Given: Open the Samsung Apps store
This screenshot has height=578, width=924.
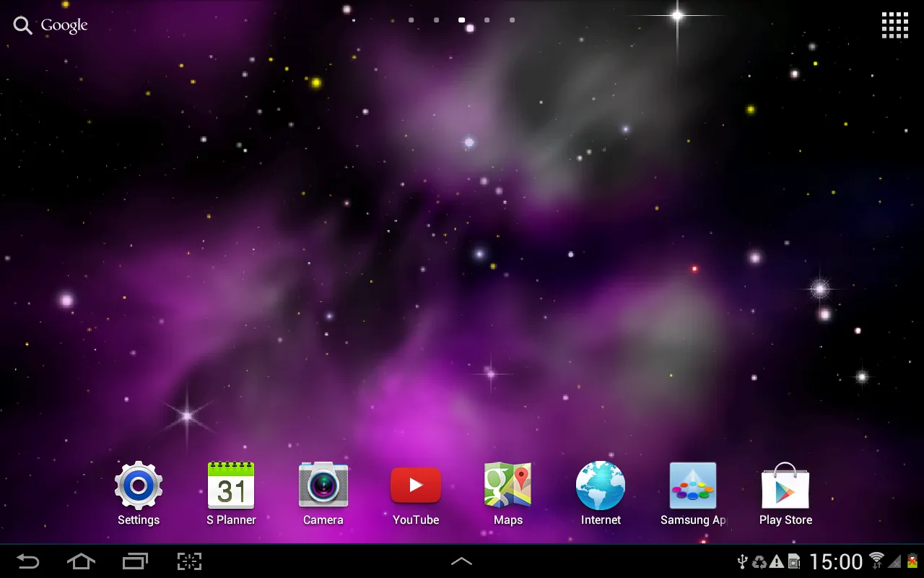Looking at the screenshot, I should 693,493.
